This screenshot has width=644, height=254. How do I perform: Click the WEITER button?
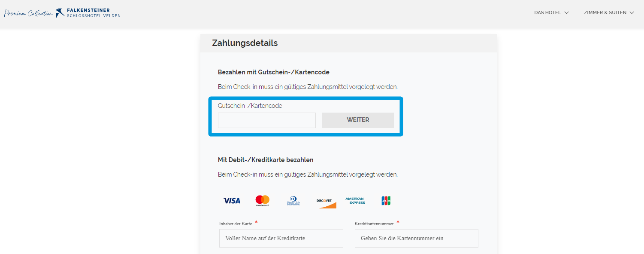click(x=358, y=120)
